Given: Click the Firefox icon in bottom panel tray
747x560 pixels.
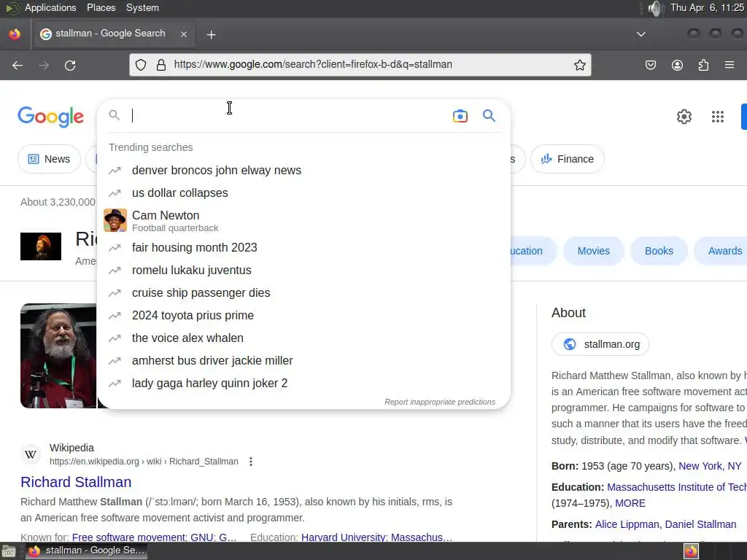Looking at the screenshot, I should pos(691,551).
